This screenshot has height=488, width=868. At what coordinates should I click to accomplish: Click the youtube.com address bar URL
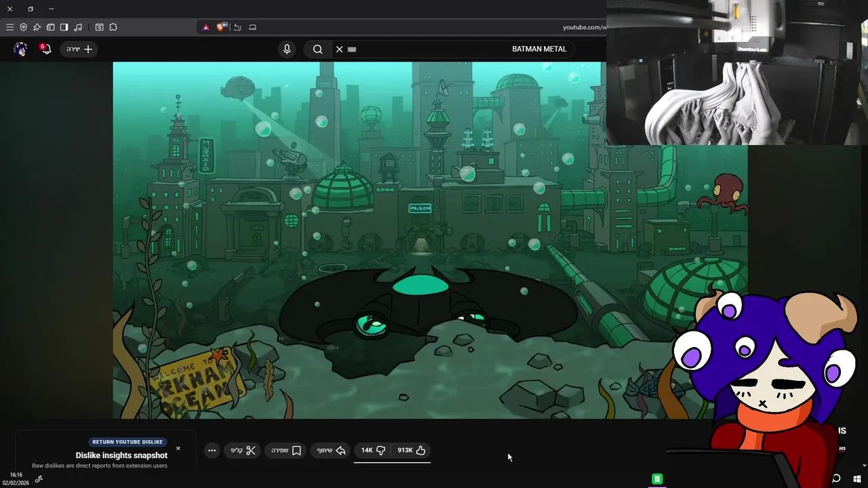click(x=584, y=27)
